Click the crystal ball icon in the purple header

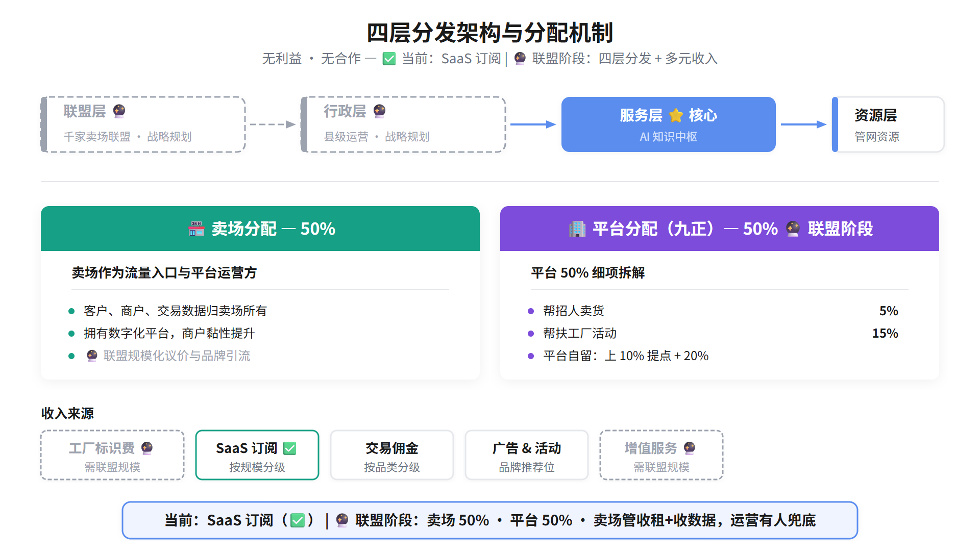coord(793,229)
